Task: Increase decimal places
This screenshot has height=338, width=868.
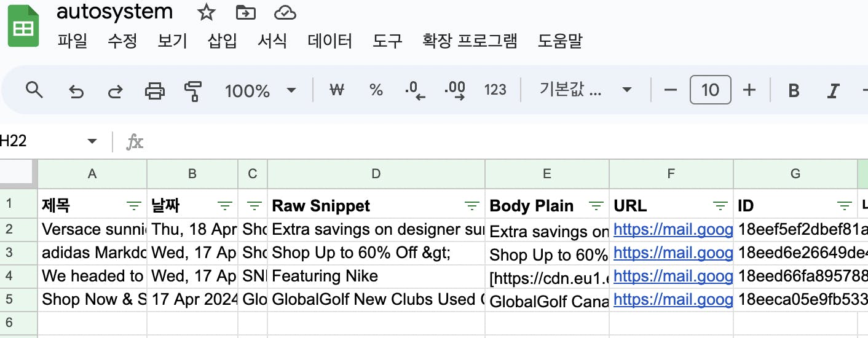Action: (454, 90)
